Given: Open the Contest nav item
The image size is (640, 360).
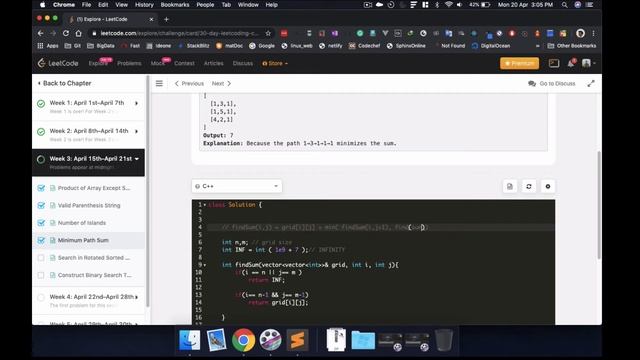Looking at the screenshot, I should [x=184, y=63].
